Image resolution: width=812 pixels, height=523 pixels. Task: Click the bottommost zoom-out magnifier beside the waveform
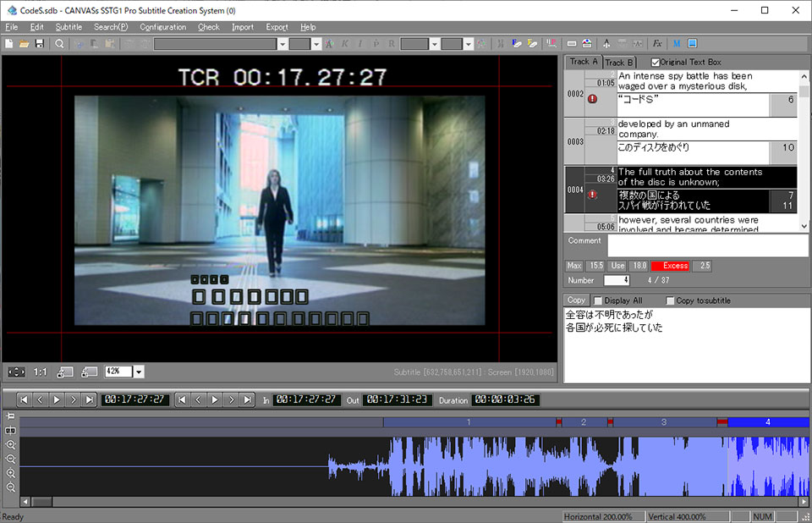(x=10, y=487)
